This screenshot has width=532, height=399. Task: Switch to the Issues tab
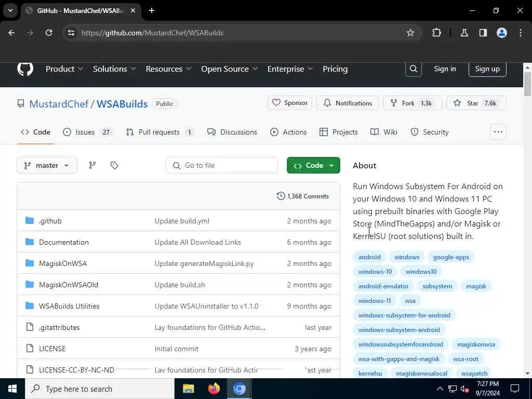tap(88, 132)
